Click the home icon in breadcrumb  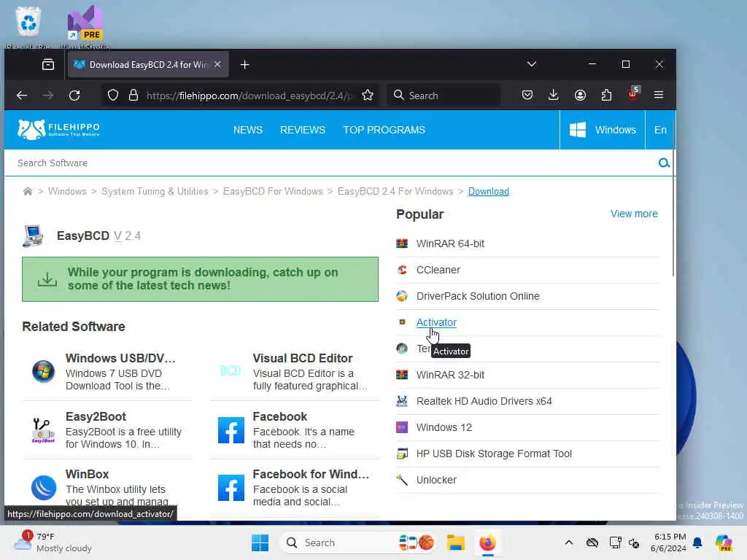tap(28, 192)
